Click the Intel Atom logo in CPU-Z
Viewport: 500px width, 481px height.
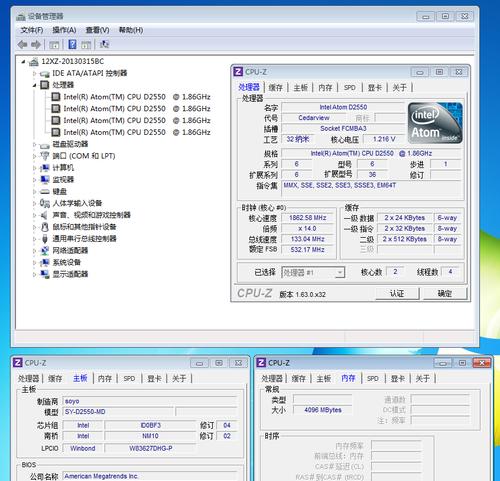(435, 123)
